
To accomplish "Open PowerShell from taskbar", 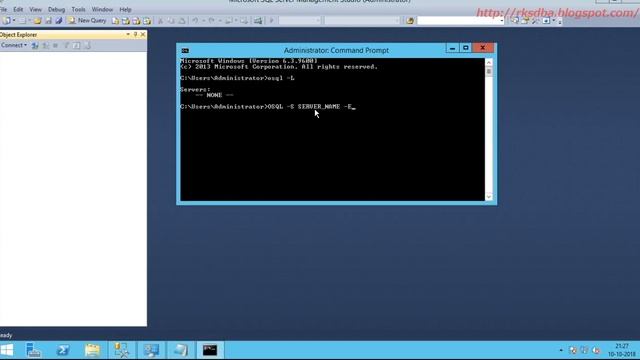I will (63, 350).
